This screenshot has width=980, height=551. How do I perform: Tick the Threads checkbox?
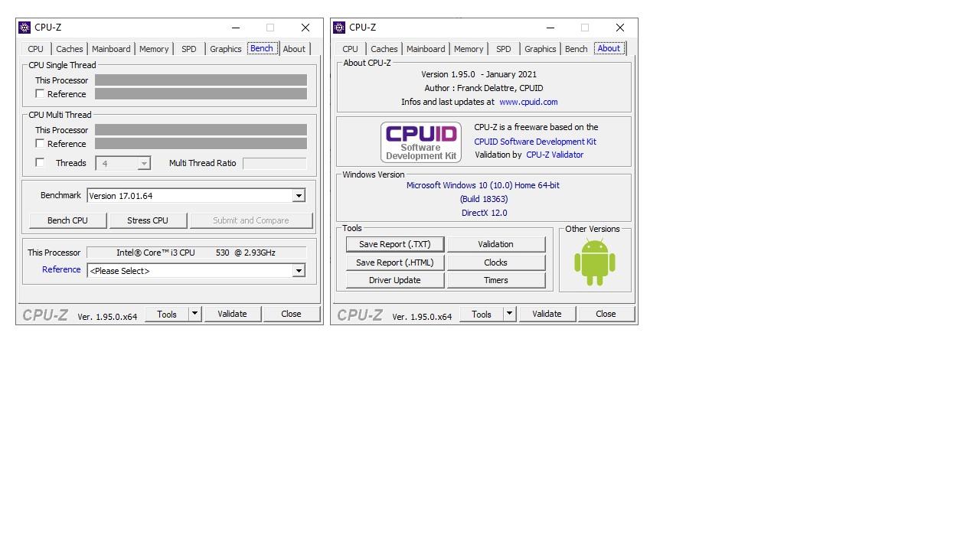pos(40,162)
